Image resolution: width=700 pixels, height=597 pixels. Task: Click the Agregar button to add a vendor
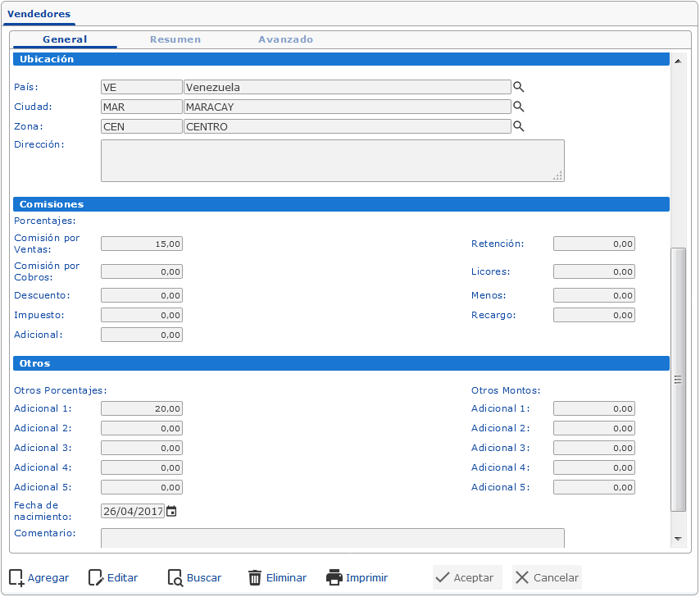coord(39,577)
